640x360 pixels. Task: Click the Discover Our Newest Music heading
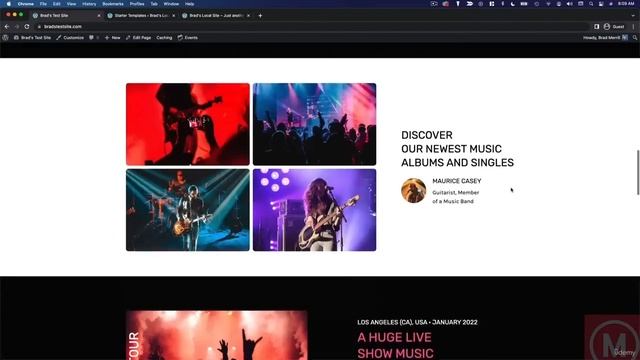(x=458, y=149)
